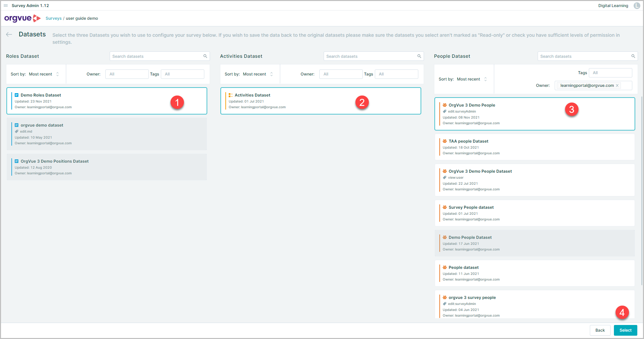Open the People Dataset Tags filter
This screenshot has width=644, height=339.
tap(611, 73)
